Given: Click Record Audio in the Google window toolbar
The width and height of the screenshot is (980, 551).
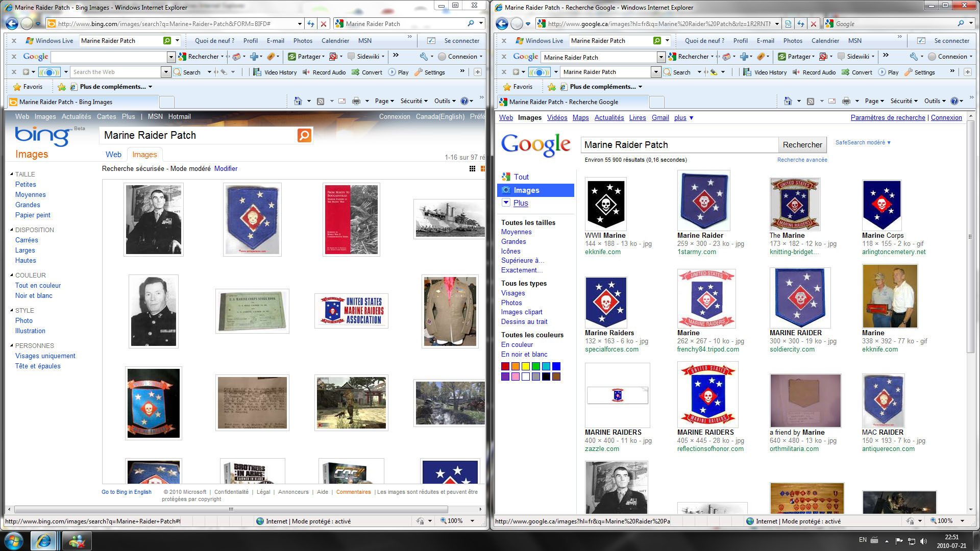Looking at the screenshot, I should point(814,72).
